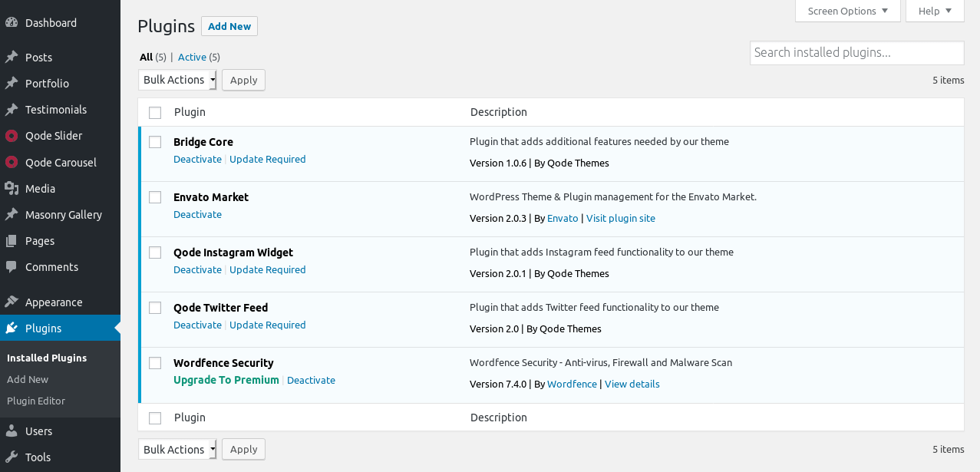Filter plugins by Active link
The width and height of the screenshot is (980, 472).
tap(192, 57)
